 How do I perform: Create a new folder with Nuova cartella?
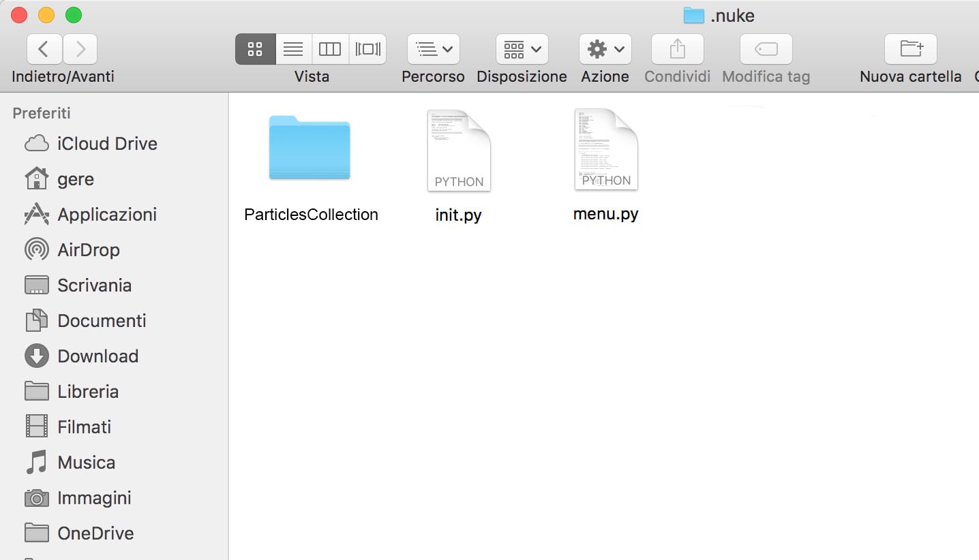909,48
